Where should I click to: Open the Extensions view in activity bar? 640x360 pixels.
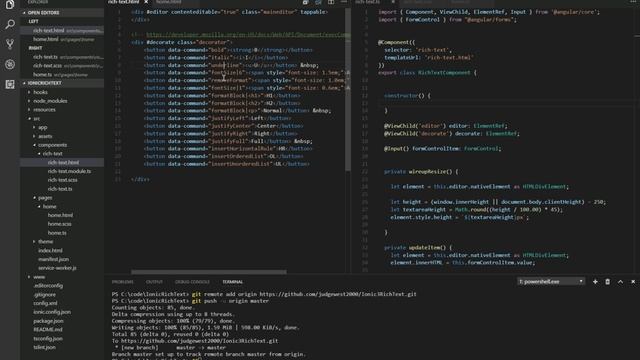coord(10,84)
